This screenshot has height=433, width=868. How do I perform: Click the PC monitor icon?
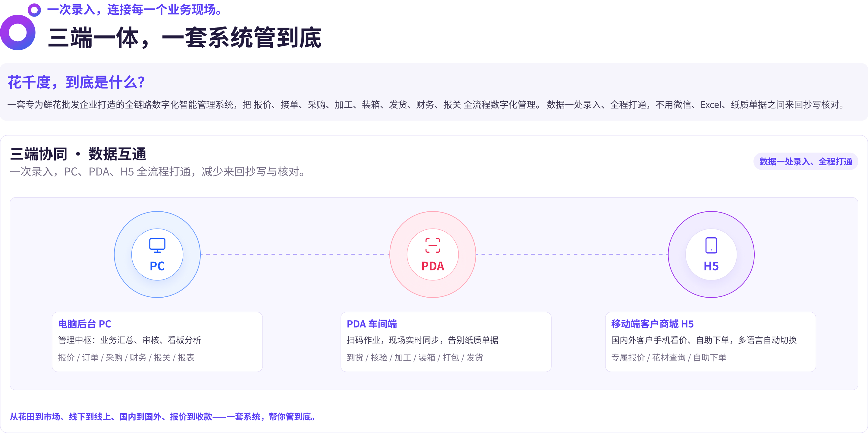coord(157,245)
